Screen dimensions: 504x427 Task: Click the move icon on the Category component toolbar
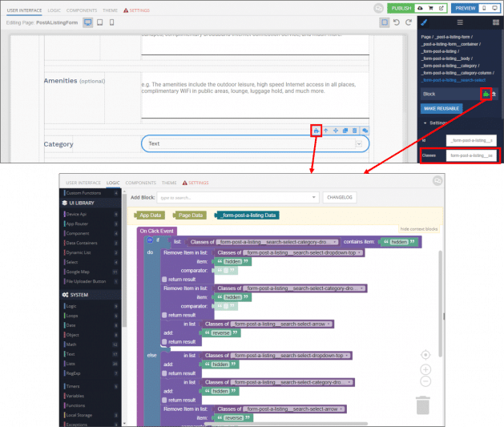click(336, 131)
